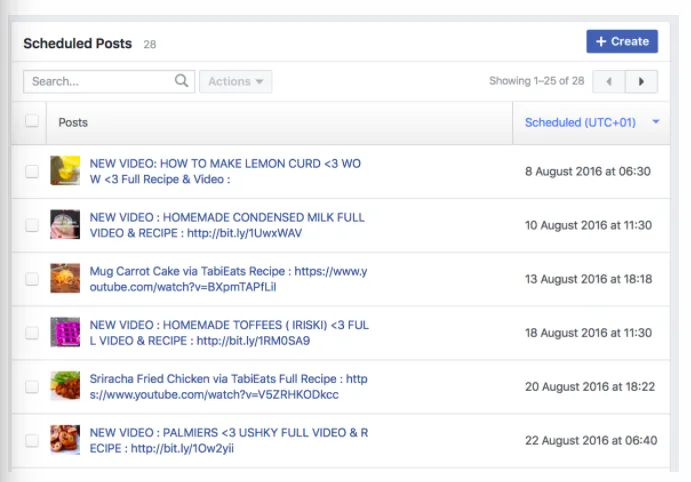
Task: Click the date 18 August 2016 at 11:30
Action: point(588,333)
